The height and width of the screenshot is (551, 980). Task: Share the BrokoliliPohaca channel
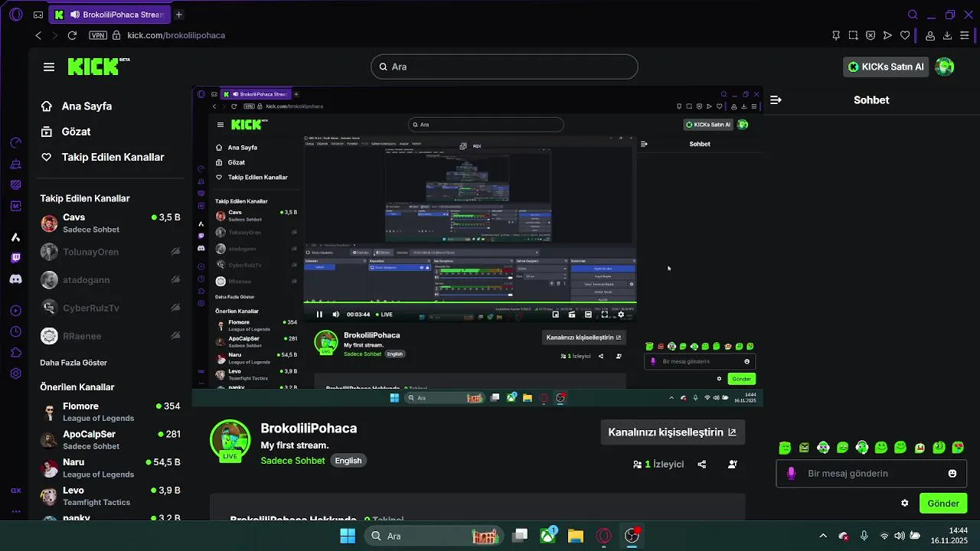(702, 464)
